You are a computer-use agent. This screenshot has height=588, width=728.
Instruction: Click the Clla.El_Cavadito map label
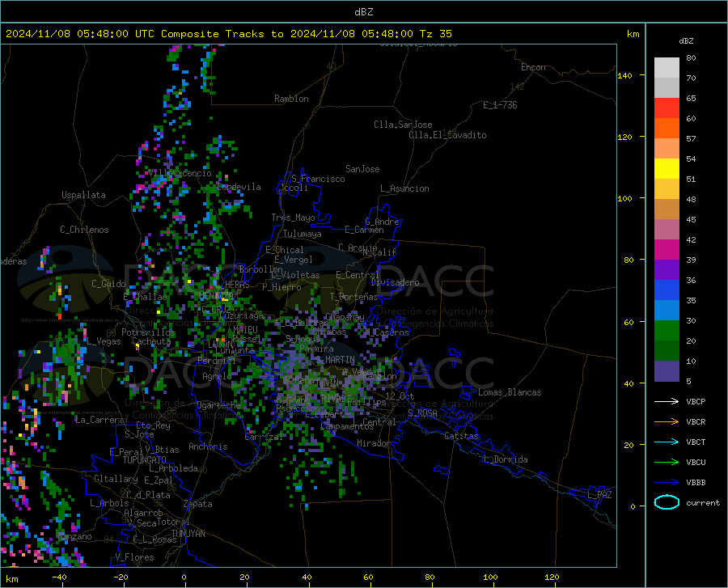(447, 135)
